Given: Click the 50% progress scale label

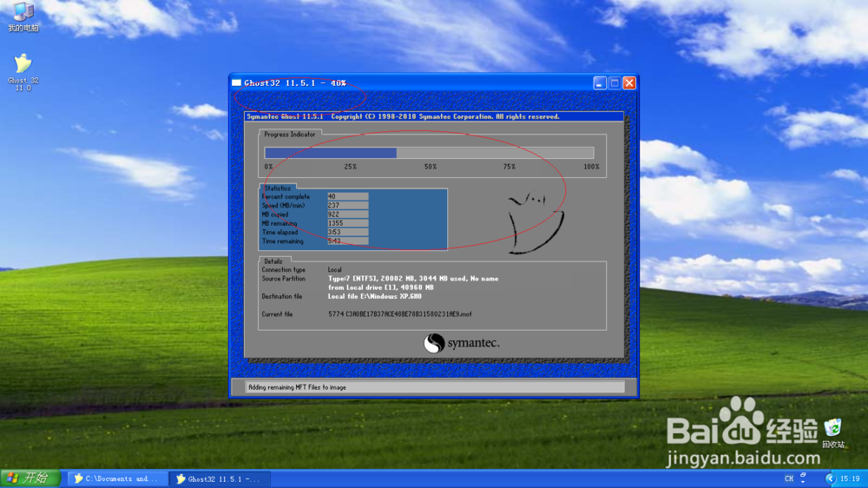Looking at the screenshot, I should [431, 167].
